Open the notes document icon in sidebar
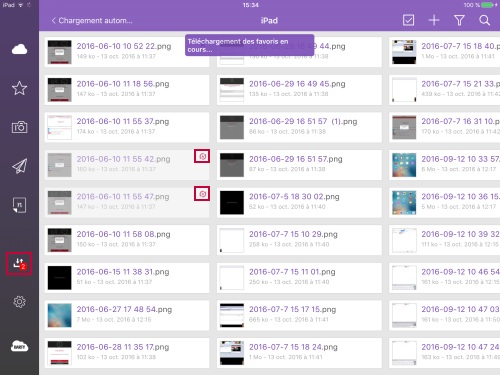Image resolution: width=500 pixels, height=375 pixels. pos(19,205)
